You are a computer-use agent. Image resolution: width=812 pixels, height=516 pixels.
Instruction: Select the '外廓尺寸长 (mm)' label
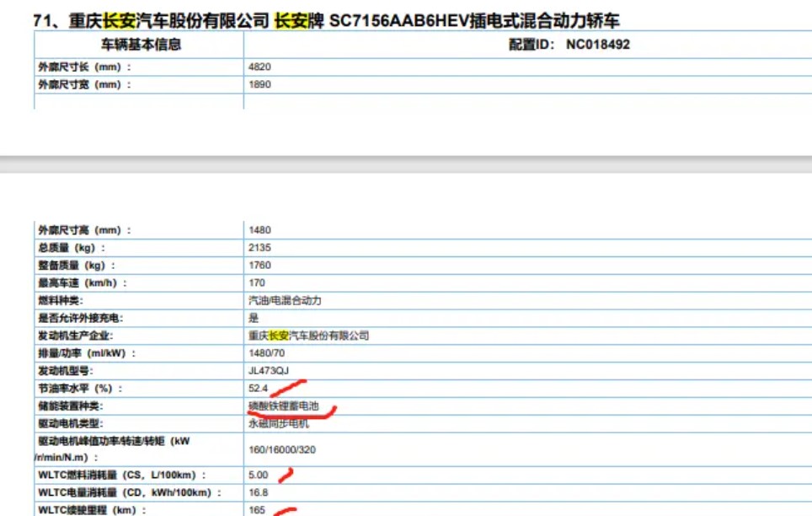tap(84, 67)
